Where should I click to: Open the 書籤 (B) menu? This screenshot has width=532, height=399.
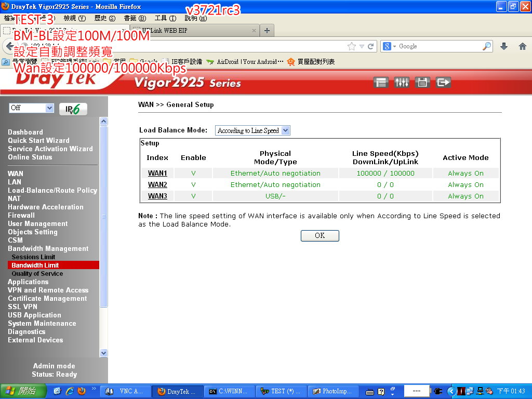pos(135,18)
